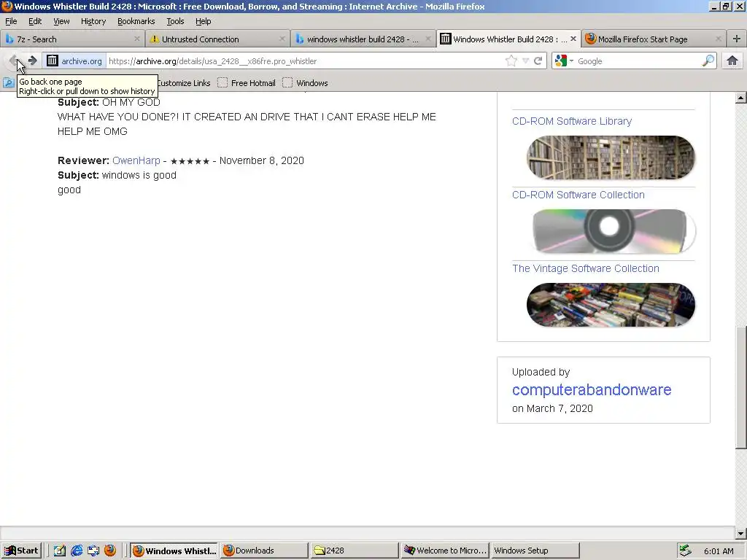Click inside the Google search box
This screenshot has height=560, width=747.
[638, 61]
